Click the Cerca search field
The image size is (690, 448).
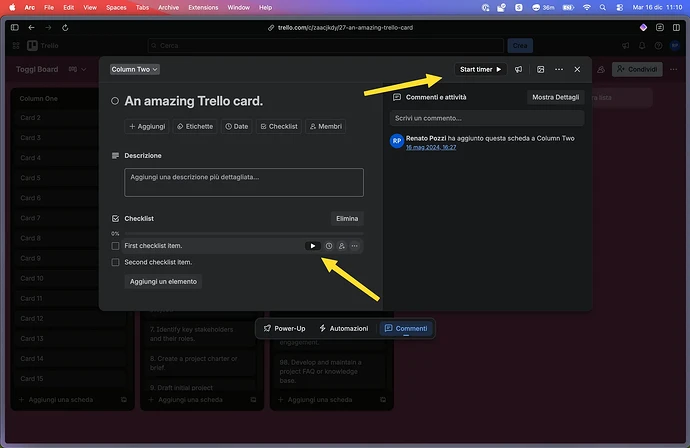point(326,46)
